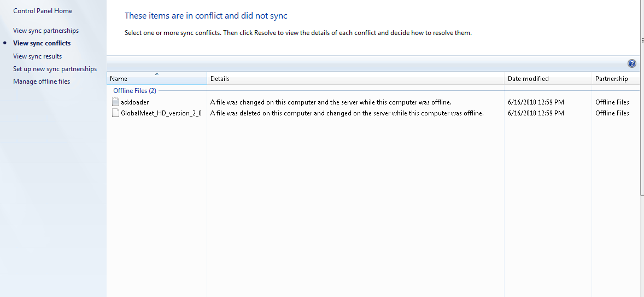Click the sort arrow above Name column
This screenshot has height=297, width=644.
pyautogui.click(x=157, y=74)
